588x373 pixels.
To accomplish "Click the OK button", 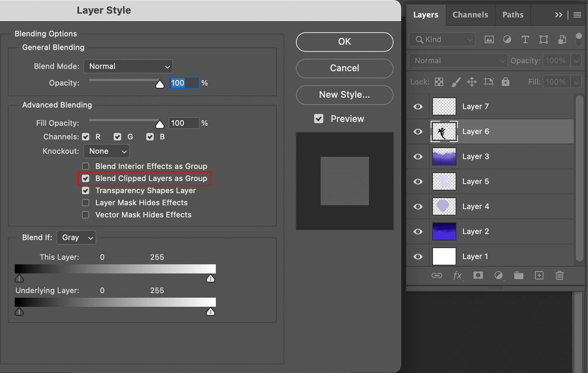I will 344,42.
